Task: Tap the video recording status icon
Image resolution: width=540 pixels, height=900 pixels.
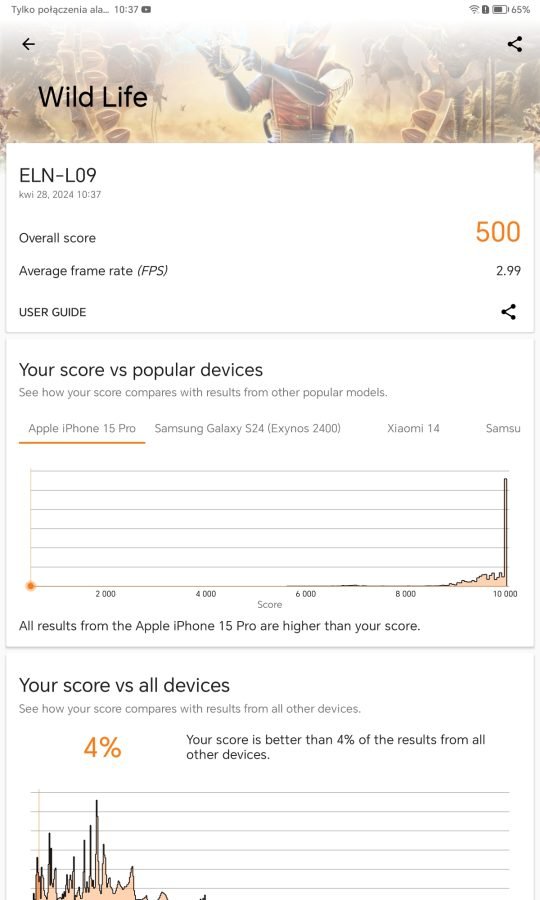Action: pyautogui.click(x=146, y=9)
